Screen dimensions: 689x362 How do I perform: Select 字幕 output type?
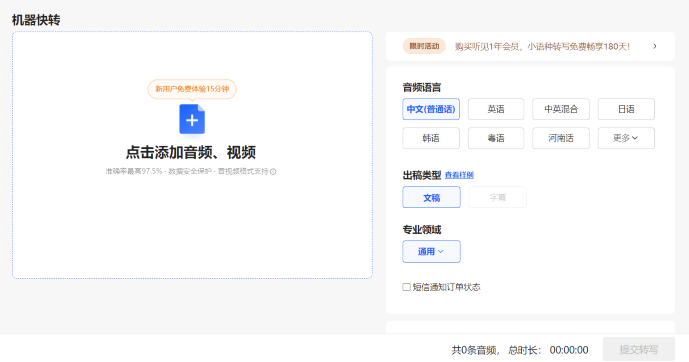[x=497, y=197]
